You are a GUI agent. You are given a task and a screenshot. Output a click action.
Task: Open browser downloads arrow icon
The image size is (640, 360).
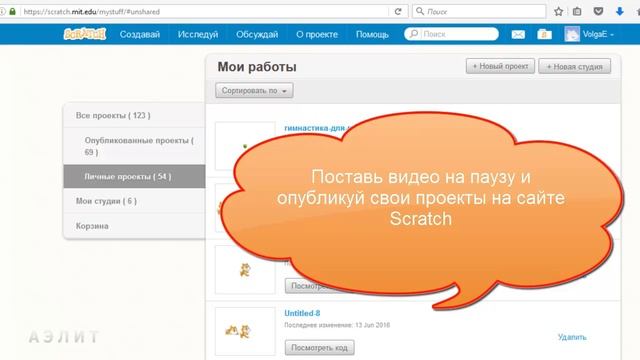pos(620,11)
